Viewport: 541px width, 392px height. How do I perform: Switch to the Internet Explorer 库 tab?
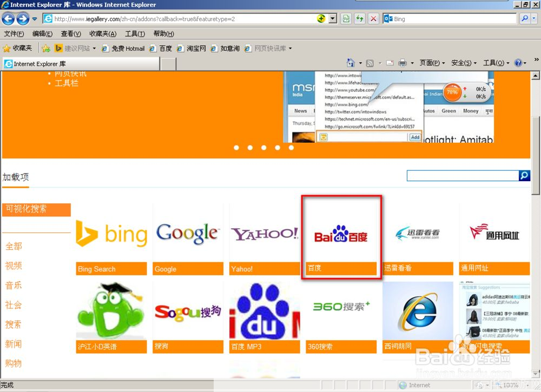coord(81,64)
